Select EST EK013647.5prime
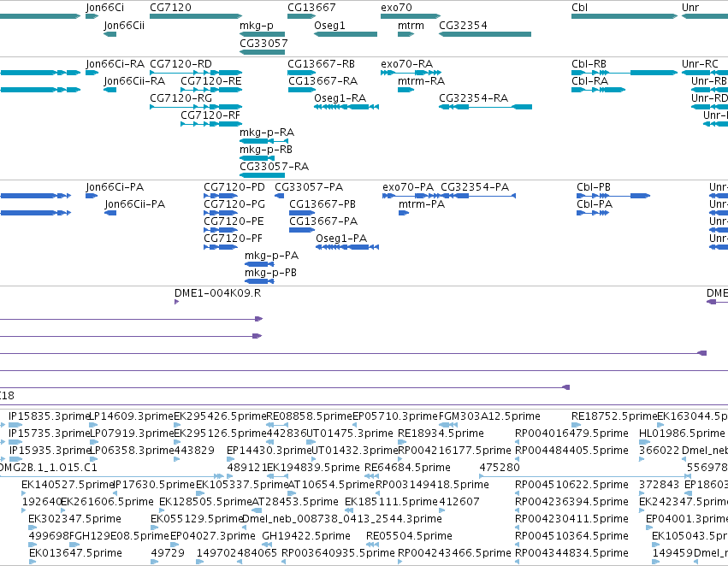Screen dimensions: 728x566 point(33,562)
